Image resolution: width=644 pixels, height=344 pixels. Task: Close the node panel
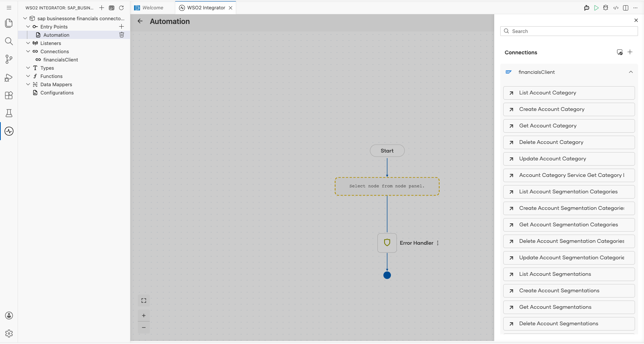[636, 20]
